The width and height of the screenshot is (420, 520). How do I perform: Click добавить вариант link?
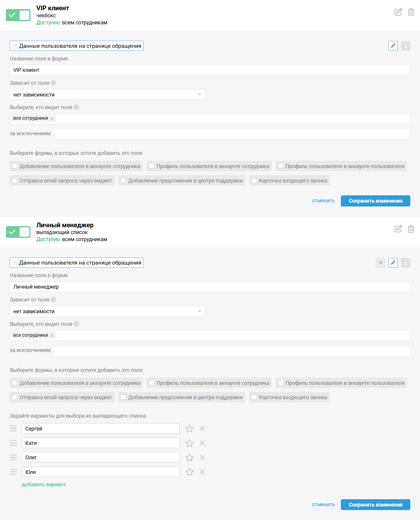tap(44, 485)
